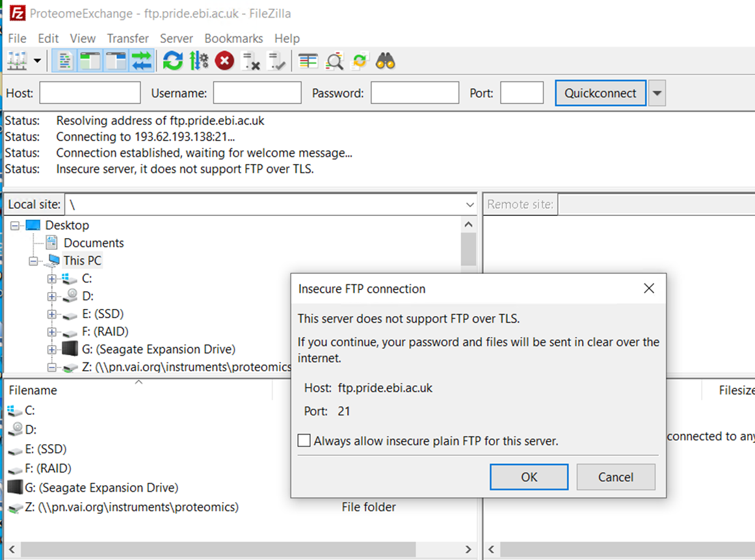Toggle processing of transfer queue
The image size is (755, 560).
[198, 61]
